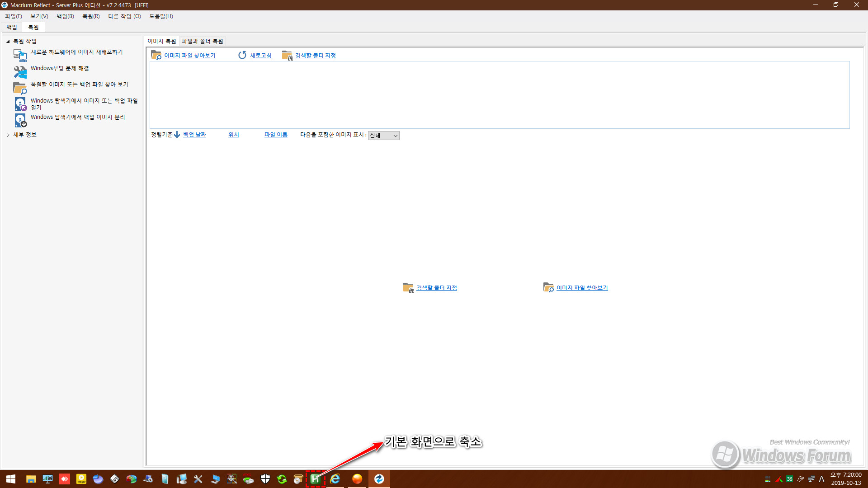Click the detach backup image icon
This screenshot has width=868, height=488.
coord(20,120)
